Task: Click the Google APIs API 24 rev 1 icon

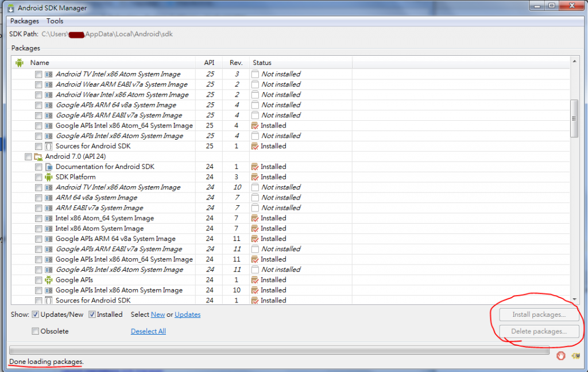Action: point(49,279)
